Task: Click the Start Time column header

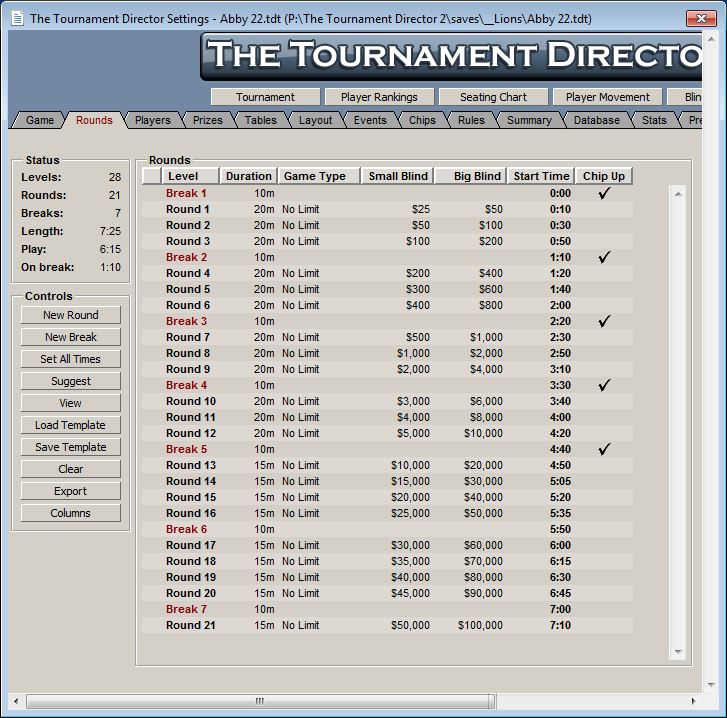Action: tap(541, 176)
